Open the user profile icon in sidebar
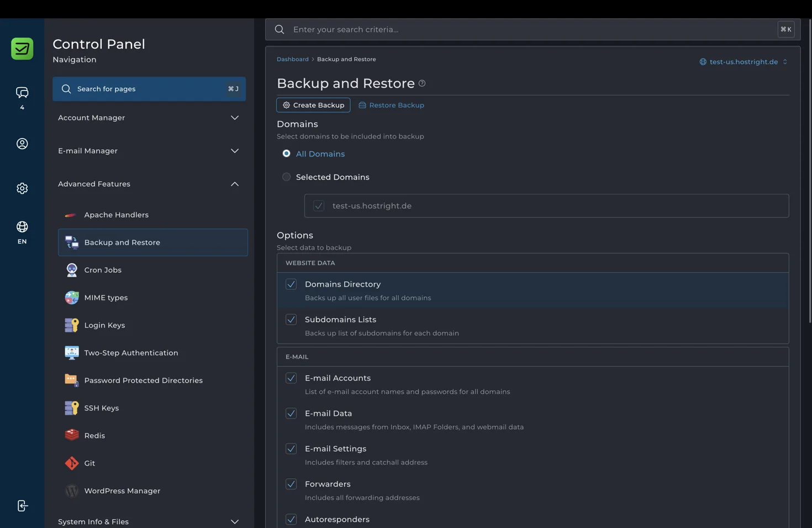Viewport: 812px width, 528px height. click(x=22, y=144)
